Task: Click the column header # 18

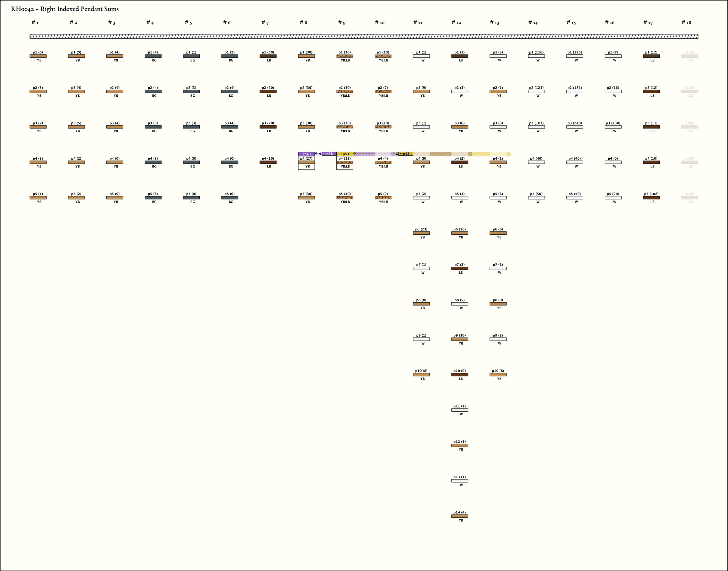Action: [686, 23]
